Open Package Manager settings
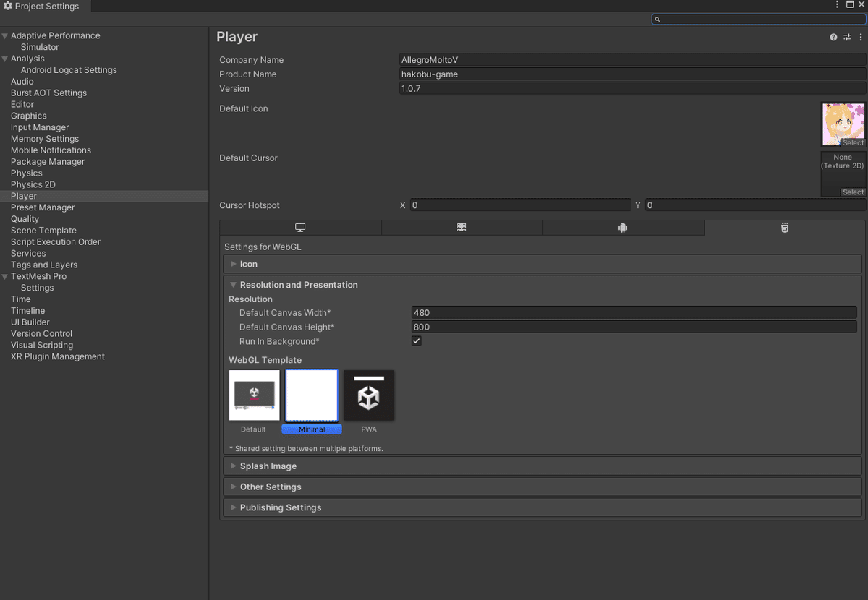Screen dimensions: 868x600 [x=48, y=162]
